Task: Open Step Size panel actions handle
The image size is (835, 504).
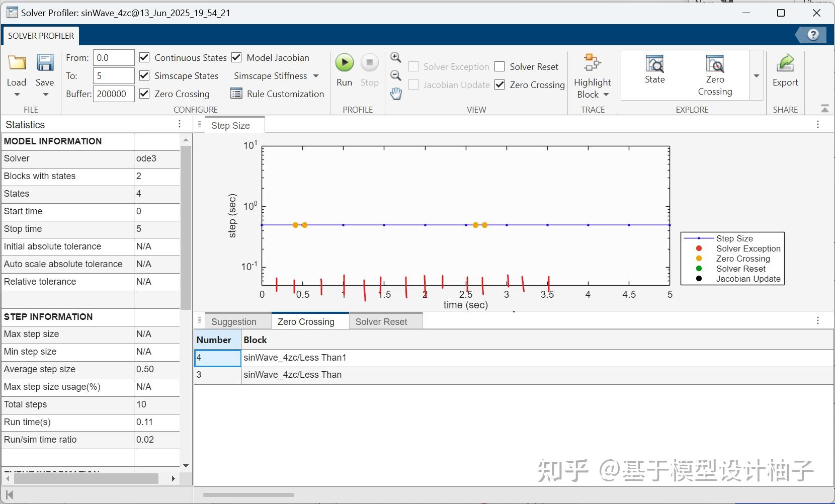Action: click(x=200, y=124)
